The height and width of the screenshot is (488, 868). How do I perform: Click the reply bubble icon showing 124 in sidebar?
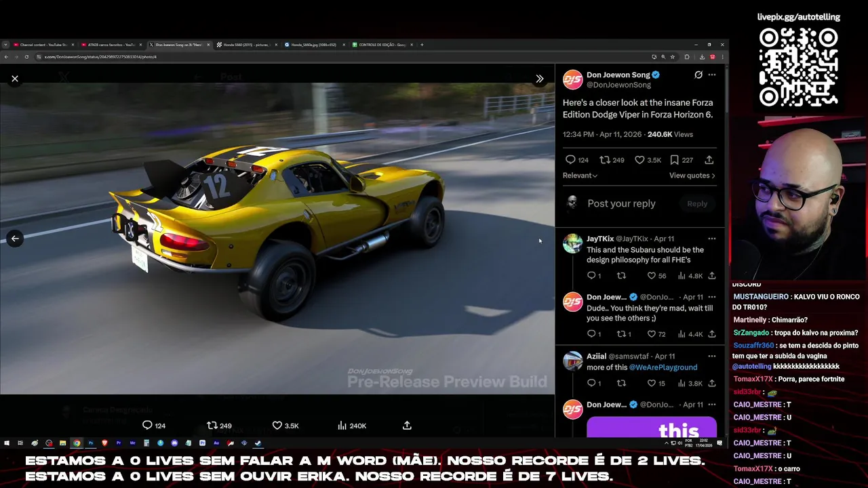click(570, 160)
